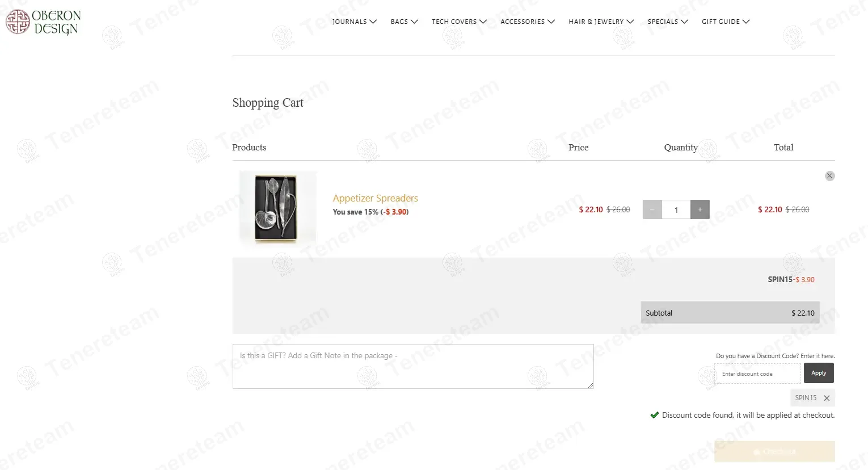The width and height of the screenshot is (868, 470).
Task: Focus the discount code input field
Action: pyautogui.click(x=758, y=374)
